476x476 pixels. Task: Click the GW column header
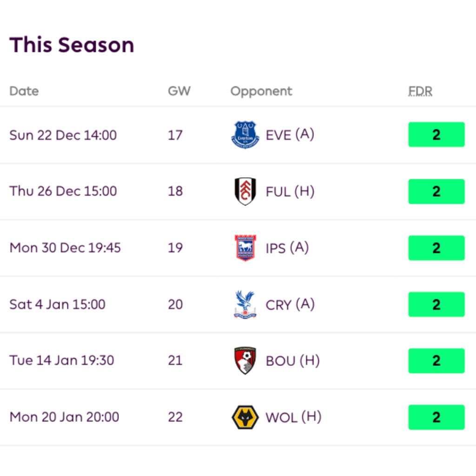[x=179, y=91]
